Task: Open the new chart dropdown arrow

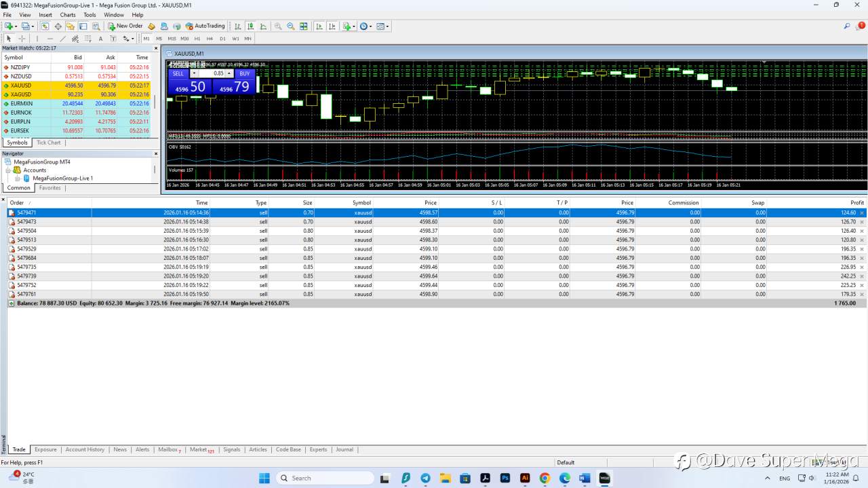Action: coord(15,26)
